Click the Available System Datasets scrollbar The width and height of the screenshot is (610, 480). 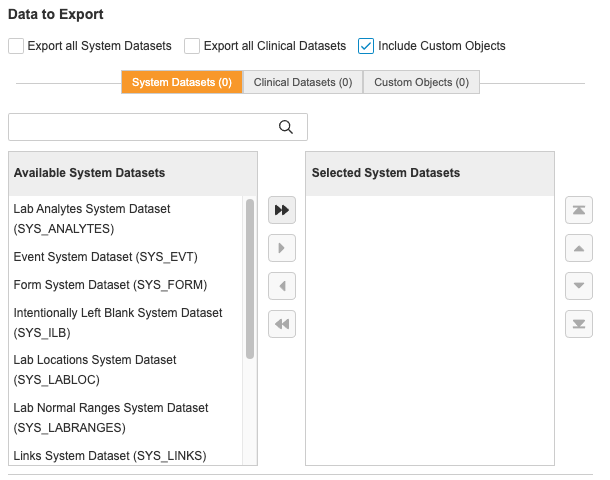(x=250, y=278)
